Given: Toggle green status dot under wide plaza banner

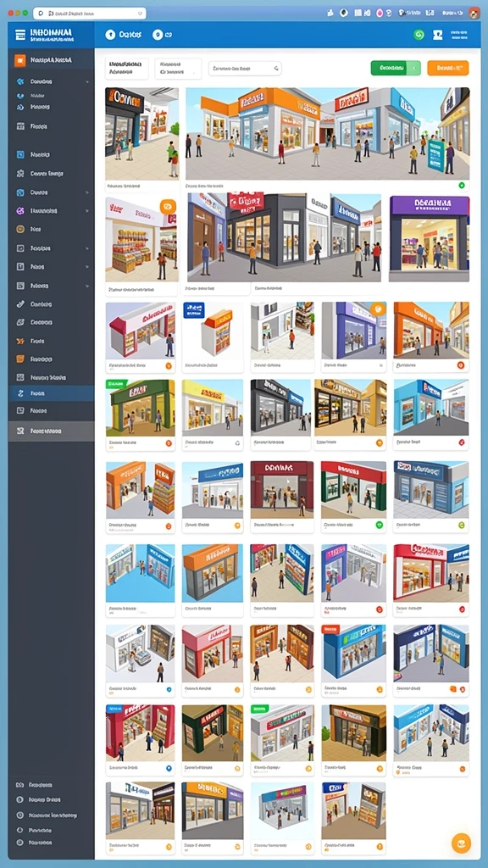Looking at the screenshot, I should click(x=462, y=186).
